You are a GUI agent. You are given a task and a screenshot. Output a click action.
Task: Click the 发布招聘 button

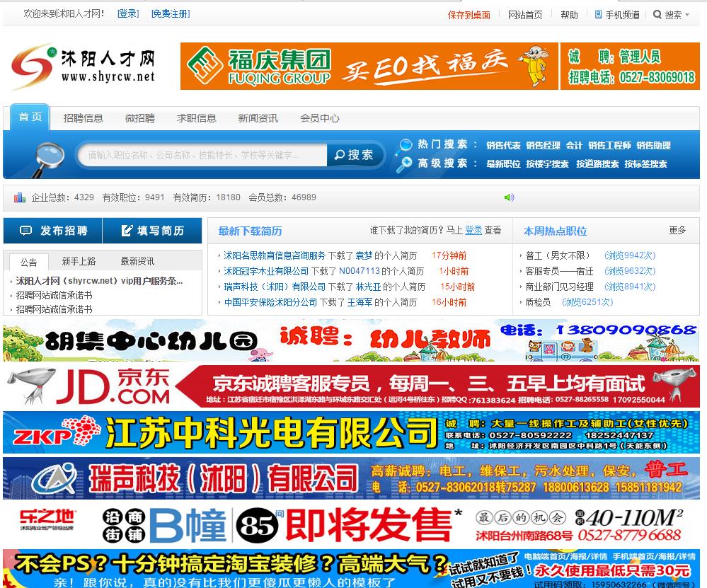tap(53, 231)
